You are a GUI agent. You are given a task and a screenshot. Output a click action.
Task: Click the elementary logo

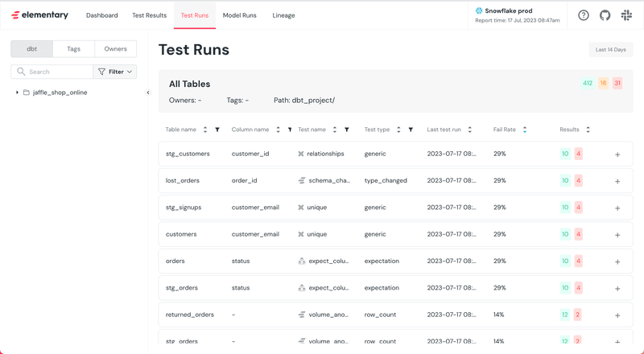coord(39,15)
